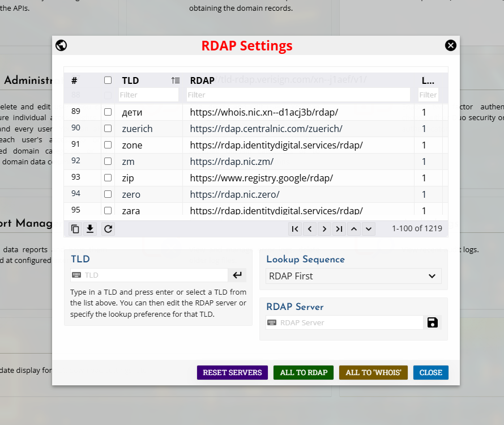Mark the zip row checkbox
Image resolution: width=504 pixels, height=425 pixels.
[x=108, y=177]
